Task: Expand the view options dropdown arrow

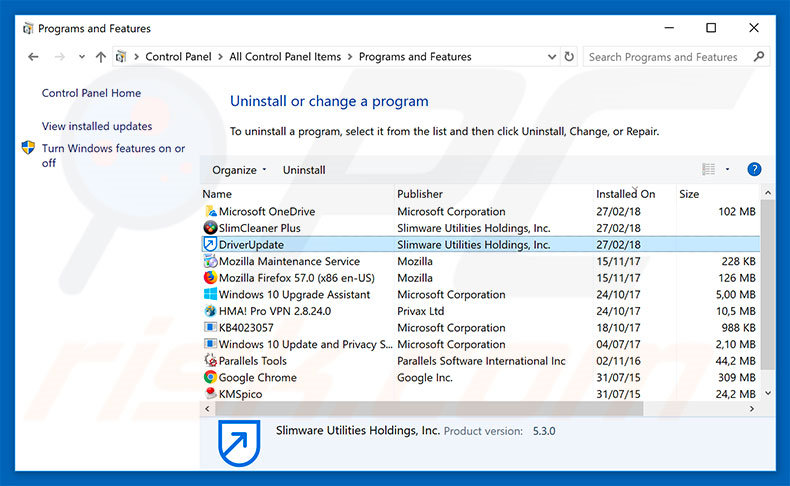Action: (x=728, y=170)
